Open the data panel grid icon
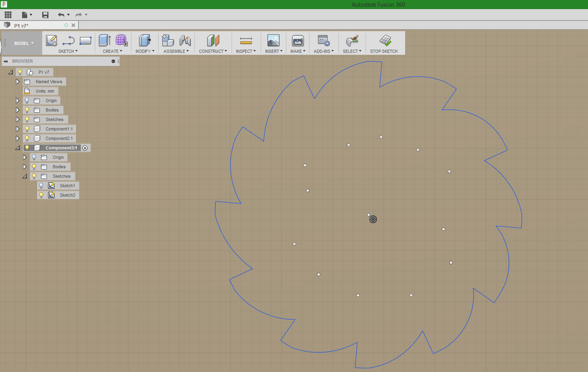 tap(8, 15)
